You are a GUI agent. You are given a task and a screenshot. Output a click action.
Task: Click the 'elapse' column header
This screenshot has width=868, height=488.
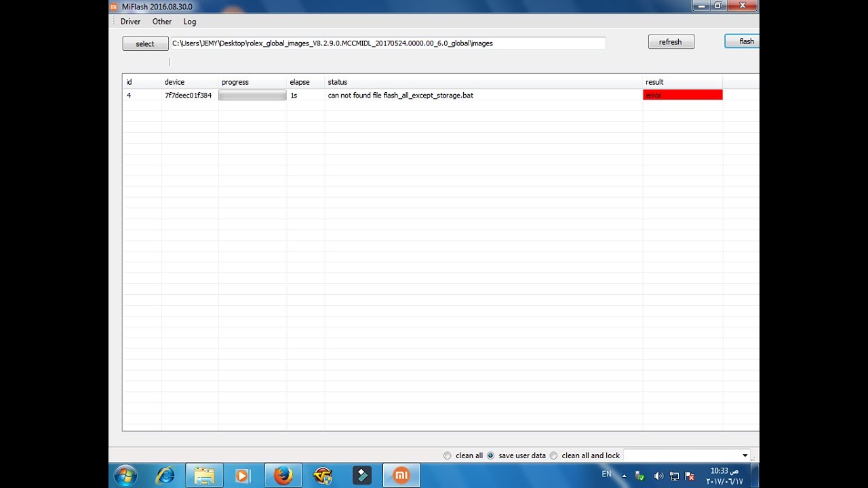click(x=306, y=82)
